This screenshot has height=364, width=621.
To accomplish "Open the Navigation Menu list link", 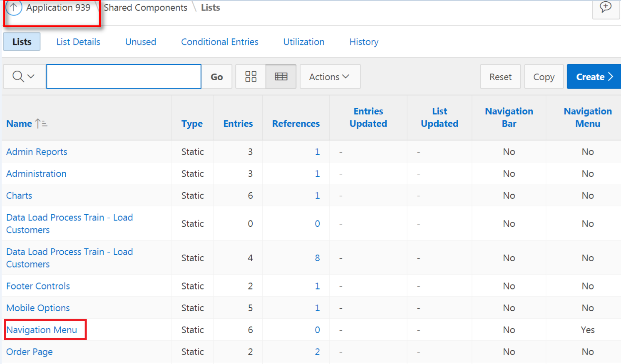I will click(42, 330).
